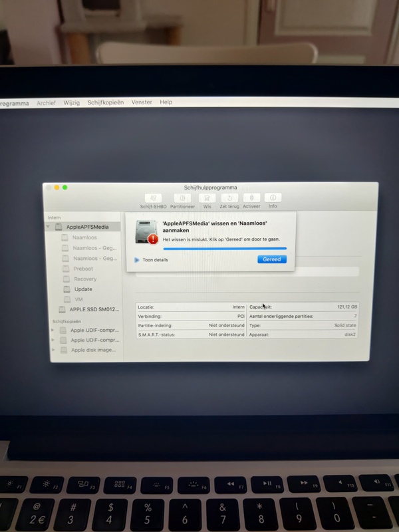Click the Partitie-indeling row label
The height and width of the screenshot is (532, 399).
(155, 325)
